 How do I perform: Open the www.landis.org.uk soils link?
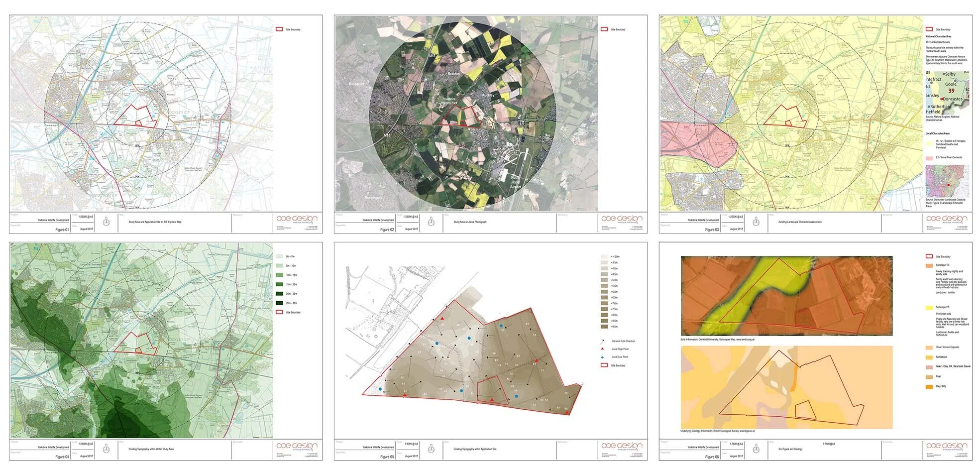pyautogui.click(x=745, y=339)
